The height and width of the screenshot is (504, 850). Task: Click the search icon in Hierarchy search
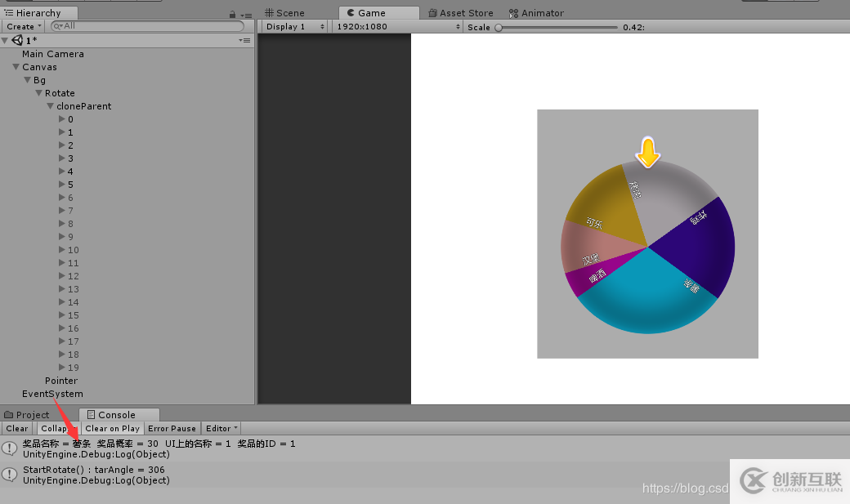(58, 26)
